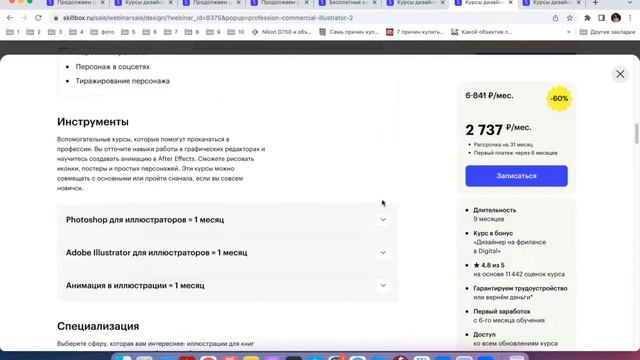Click the share page icon in address bar
Screen dimensions: 640x360
(555, 18)
